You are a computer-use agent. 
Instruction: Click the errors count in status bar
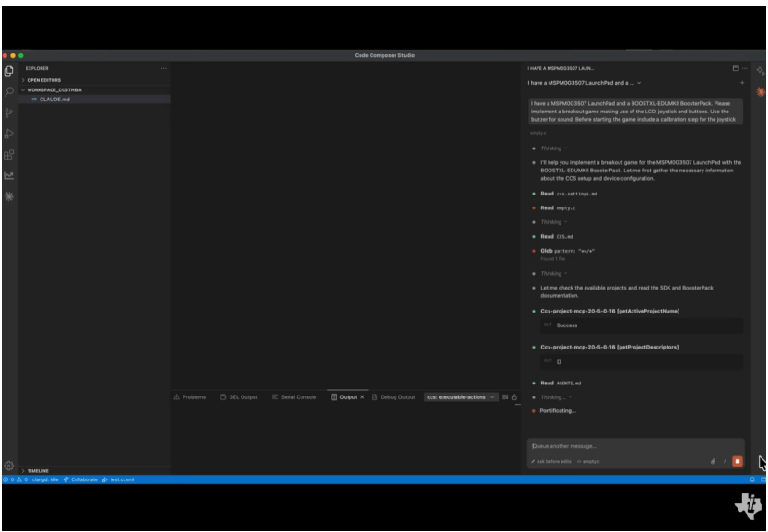pos(8,479)
